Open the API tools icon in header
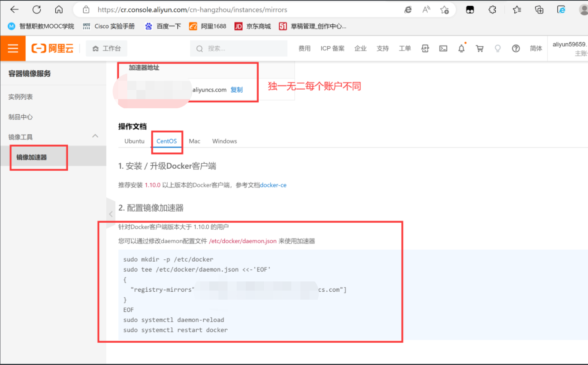This screenshot has width=588, height=365. (425, 49)
